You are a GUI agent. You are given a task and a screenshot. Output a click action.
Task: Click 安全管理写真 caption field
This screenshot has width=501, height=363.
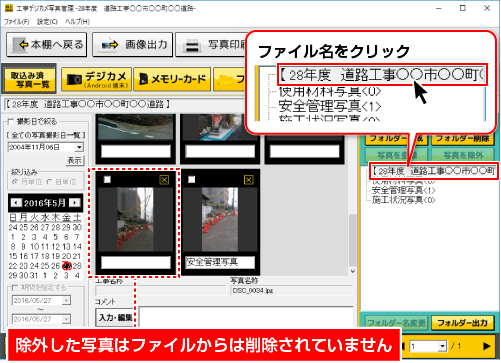tap(220, 262)
